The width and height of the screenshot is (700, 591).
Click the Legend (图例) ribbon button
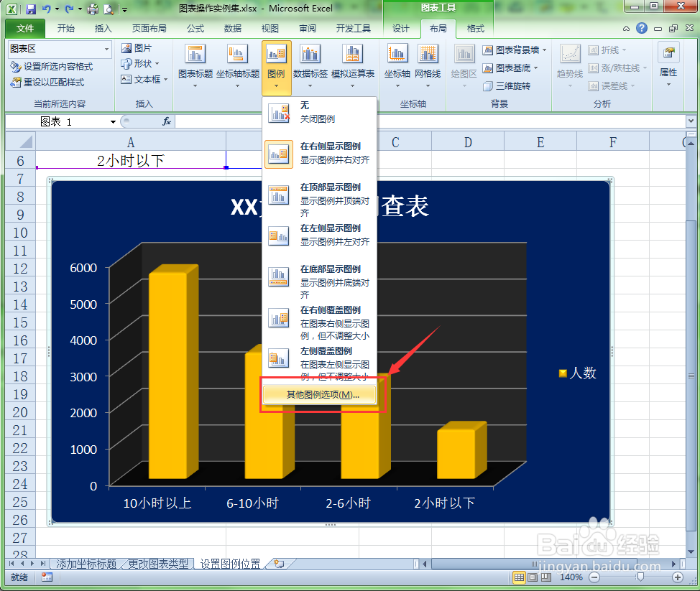277,68
